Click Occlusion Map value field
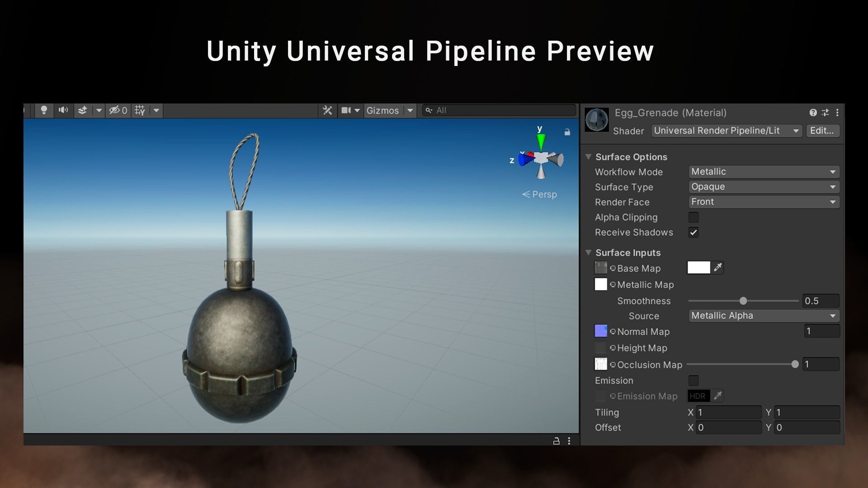Viewport: 868px width, 488px height. 821,364
